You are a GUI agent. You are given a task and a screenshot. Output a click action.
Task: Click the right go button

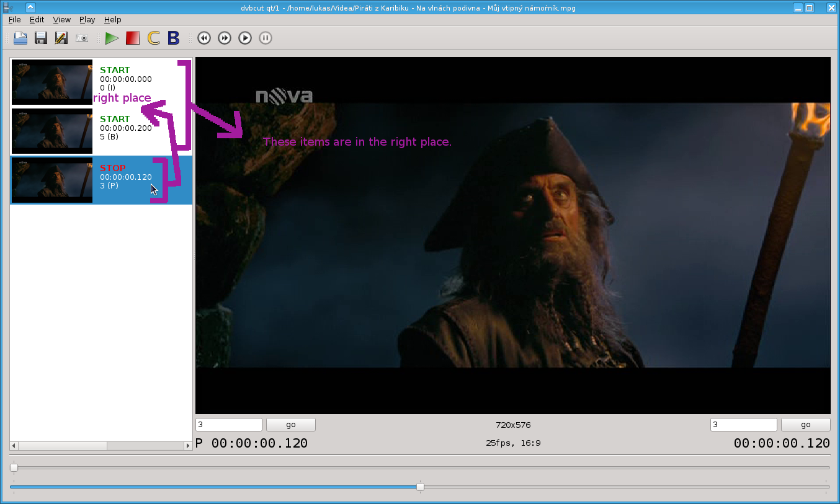point(805,425)
